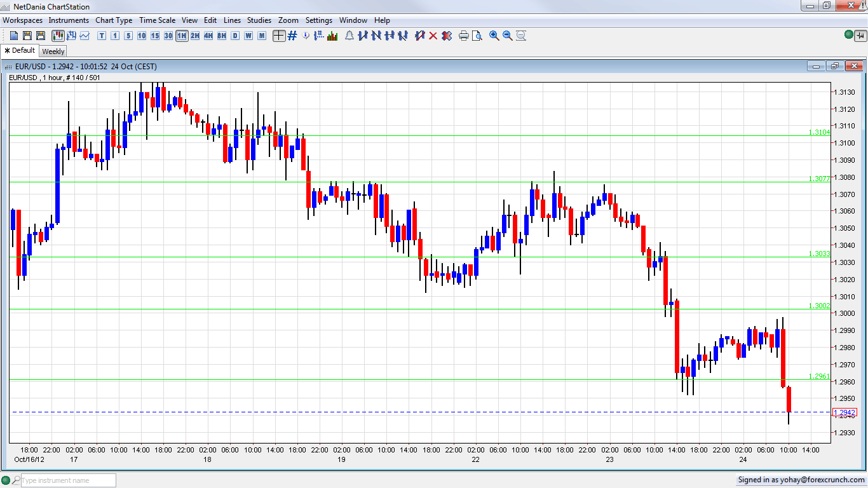The height and width of the screenshot is (488, 868).
Task: Click the green connection status indicator
Action: tap(848, 36)
